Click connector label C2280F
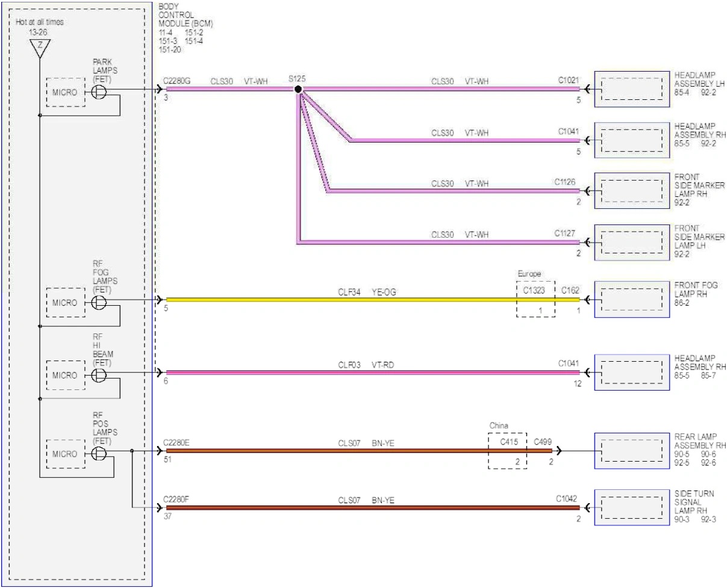 click(x=177, y=499)
